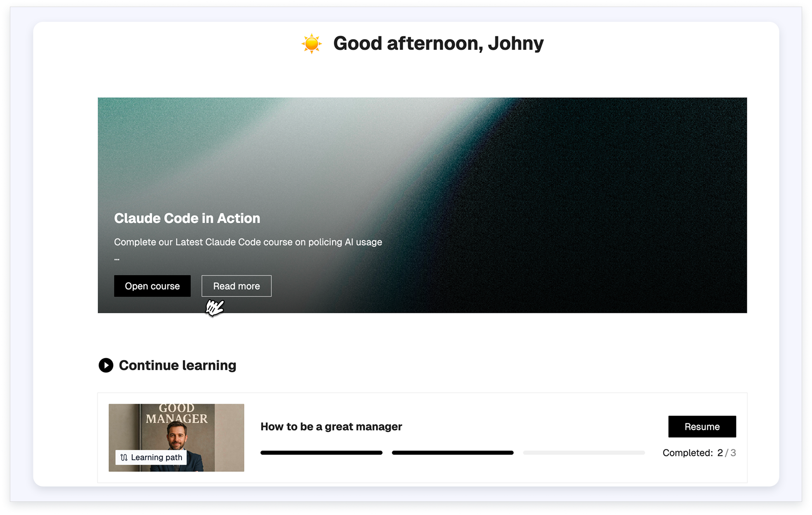Open the Good Manager course thumbnail
The image size is (812, 515).
pos(176,438)
